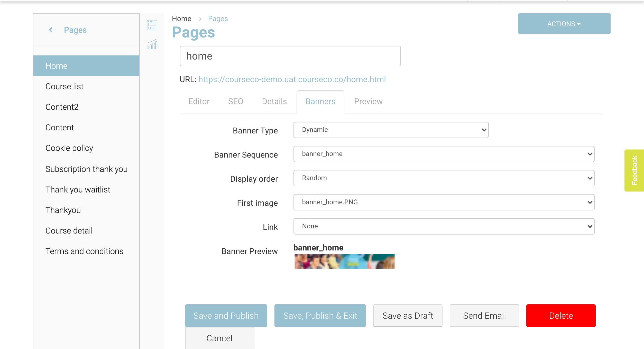Open the ACTIONS dropdown menu

click(564, 24)
